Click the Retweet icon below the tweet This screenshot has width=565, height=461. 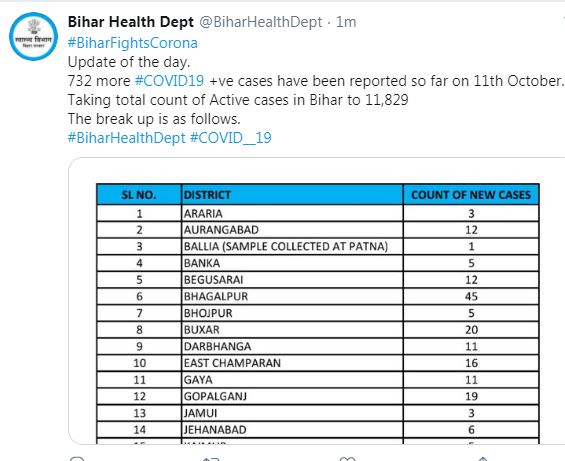[211, 459]
